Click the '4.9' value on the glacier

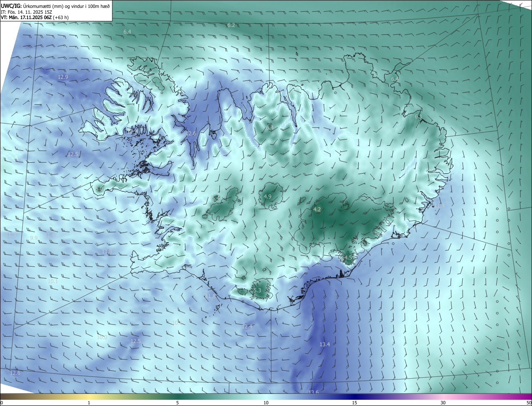268,196
